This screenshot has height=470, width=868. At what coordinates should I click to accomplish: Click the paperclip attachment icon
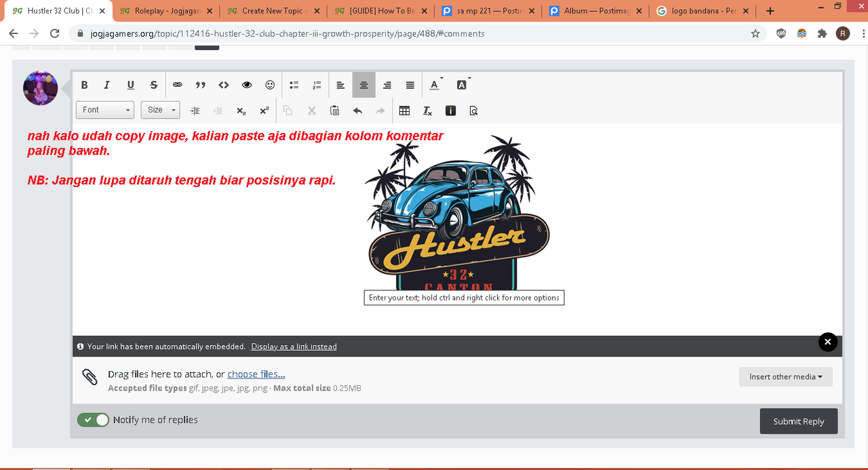(90, 377)
